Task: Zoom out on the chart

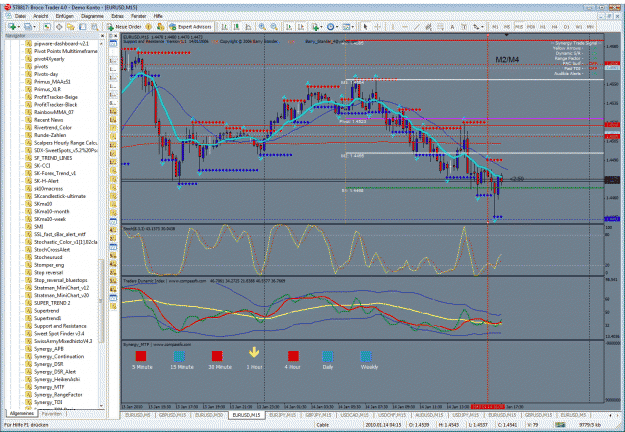Action: tap(274, 27)
